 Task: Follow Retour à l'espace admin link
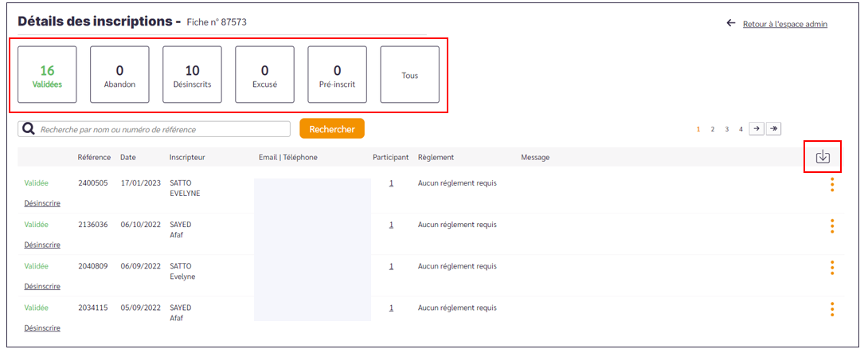pyautogui.click(x=784, y=24)
